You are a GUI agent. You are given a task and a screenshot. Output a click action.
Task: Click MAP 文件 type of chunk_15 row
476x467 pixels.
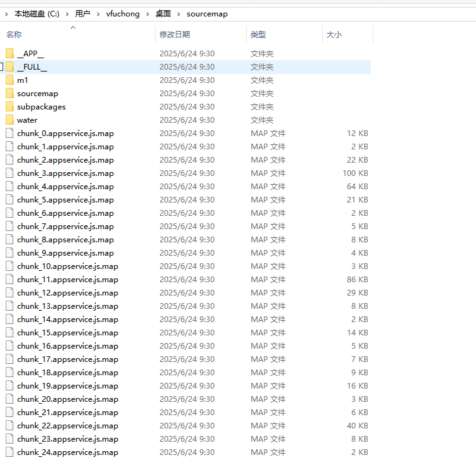[268, 333]
